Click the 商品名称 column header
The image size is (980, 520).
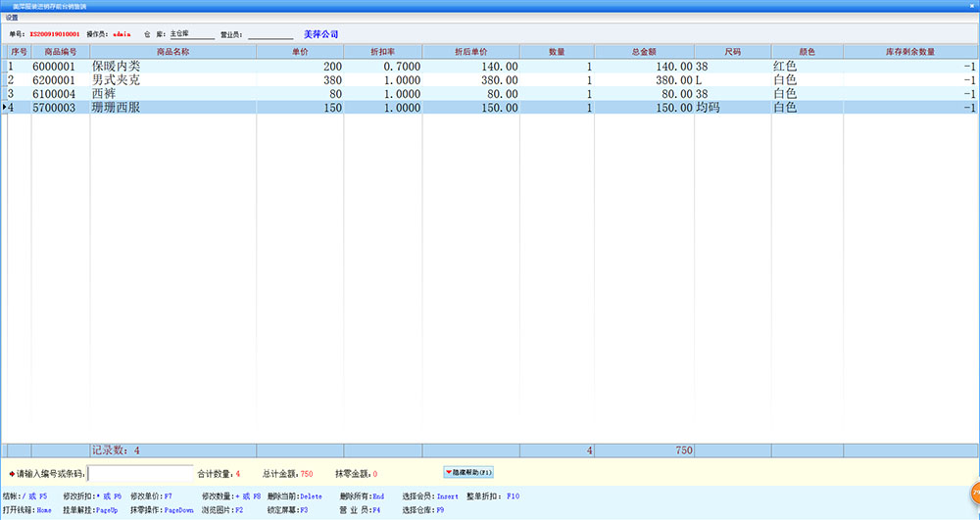click(x=172, y=51)
